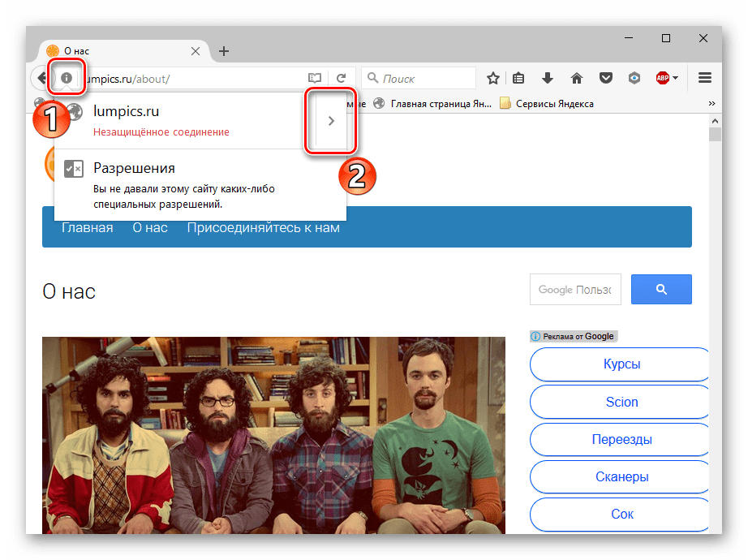The height and width of the screenshot is (560, 748).
Task: Expand connection details chevron arrow
Action: (330, 121)
